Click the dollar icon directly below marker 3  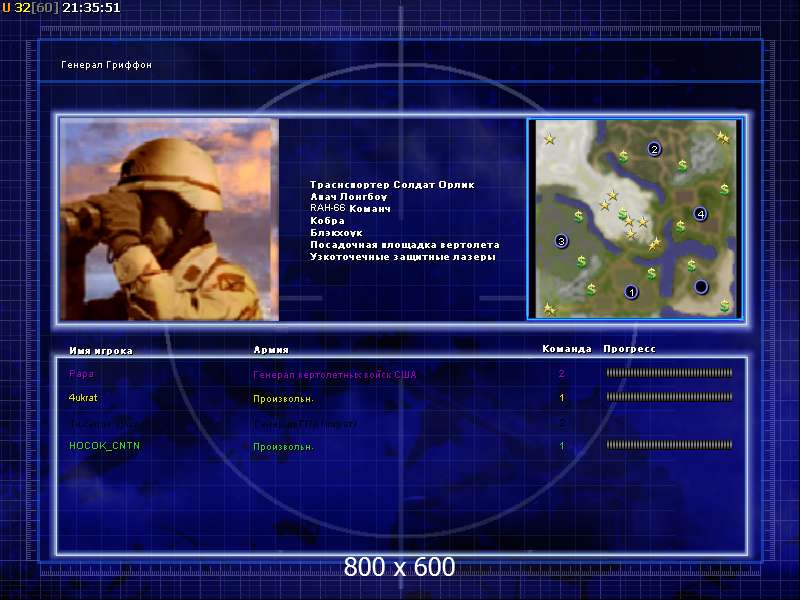581,262
